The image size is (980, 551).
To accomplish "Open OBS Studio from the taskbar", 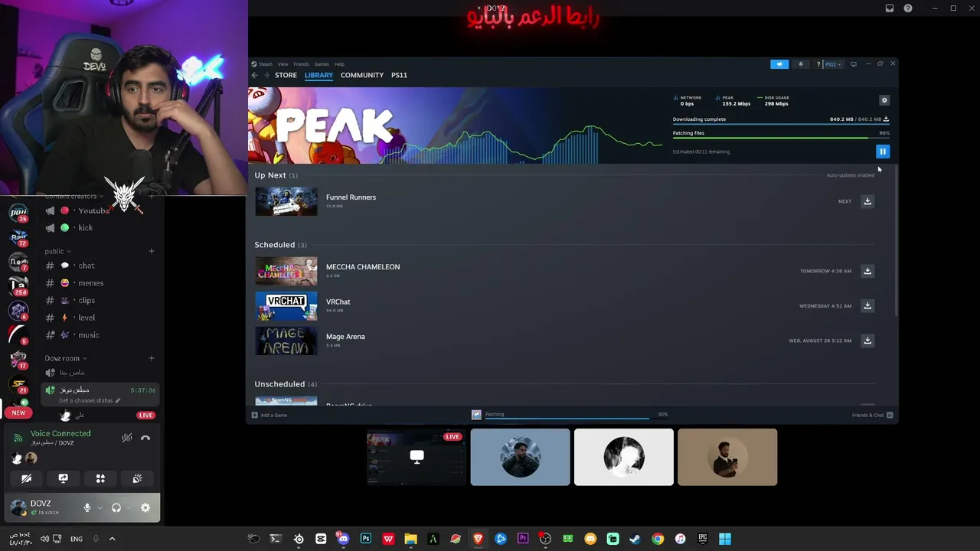I will [545, 539].
